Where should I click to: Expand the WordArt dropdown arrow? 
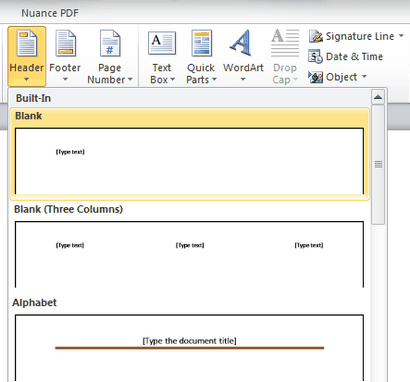(243, 79)
